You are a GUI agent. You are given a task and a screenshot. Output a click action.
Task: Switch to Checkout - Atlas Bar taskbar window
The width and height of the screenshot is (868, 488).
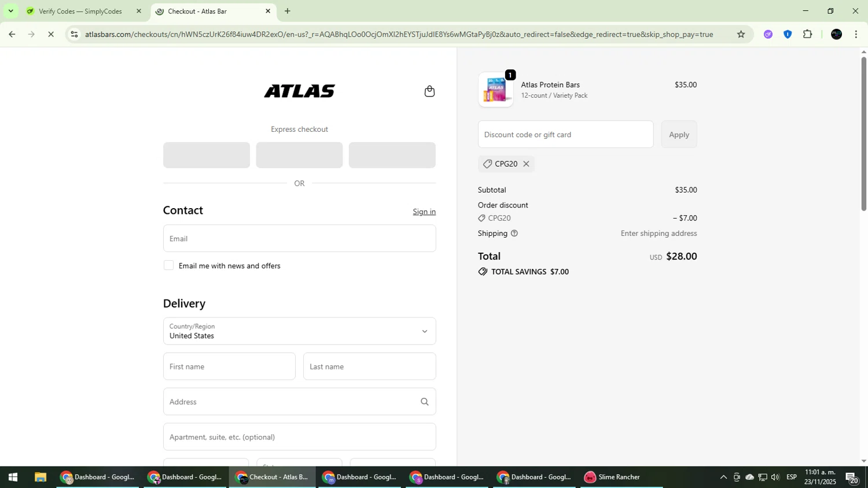272,477
